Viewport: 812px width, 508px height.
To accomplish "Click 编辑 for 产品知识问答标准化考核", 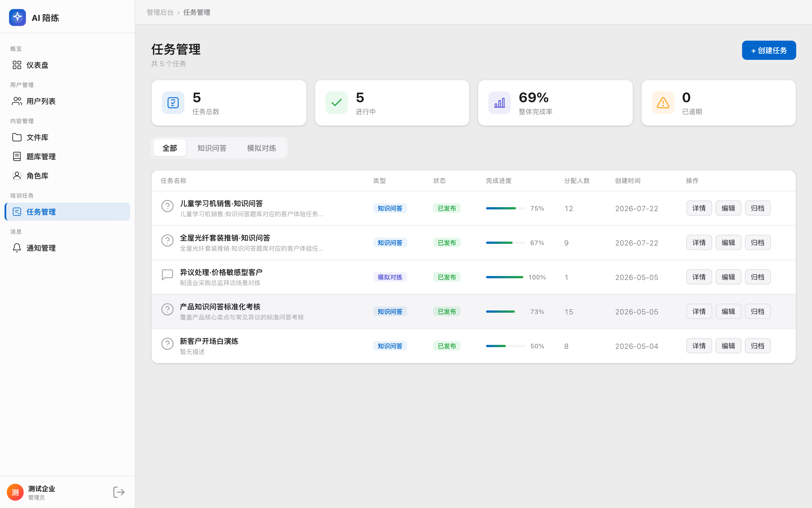I will tap(728, 312).
